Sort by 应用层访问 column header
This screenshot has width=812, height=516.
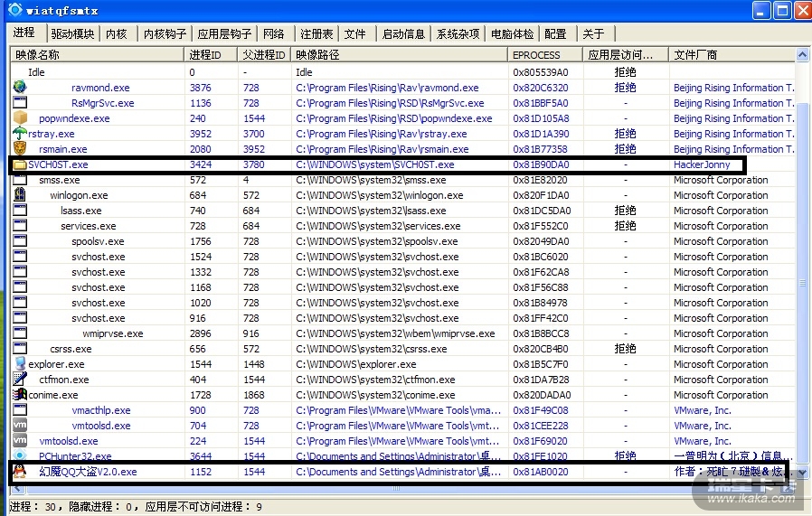coord(626,55)
